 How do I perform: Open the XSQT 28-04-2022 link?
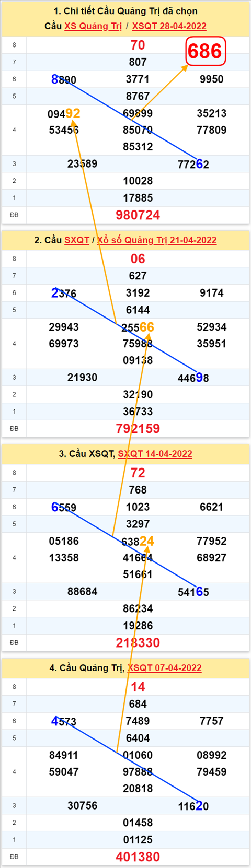pyautogui.click(x=169, y=26)
